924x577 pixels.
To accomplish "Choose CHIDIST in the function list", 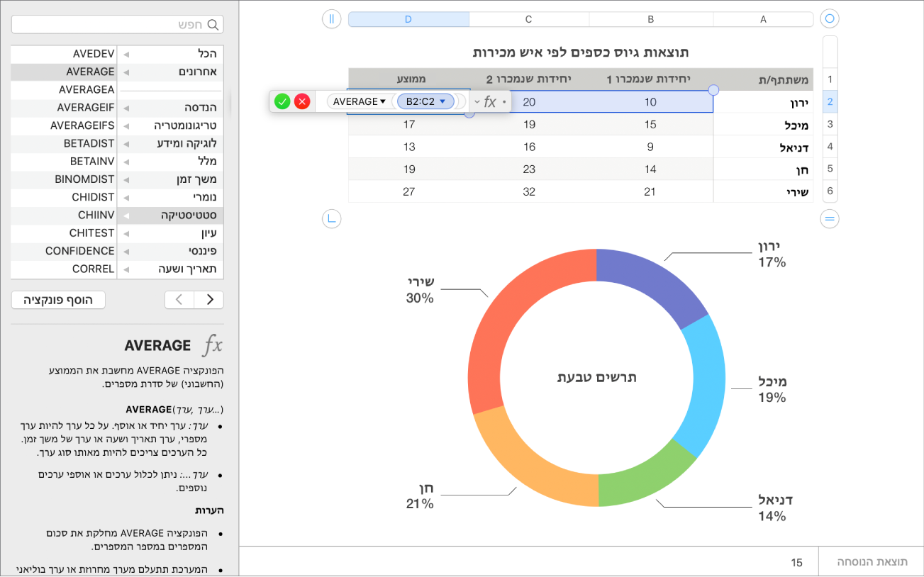I will pyautogui.click(x=64, y=197).
